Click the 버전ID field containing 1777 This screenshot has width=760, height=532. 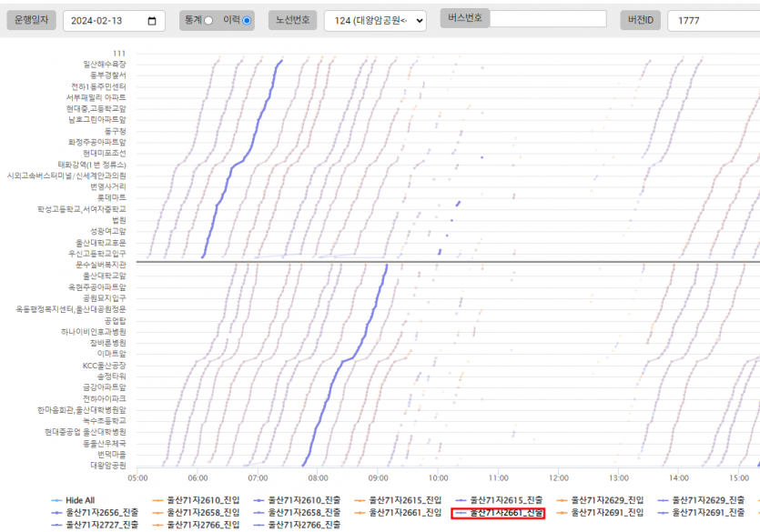click(713, 21)
